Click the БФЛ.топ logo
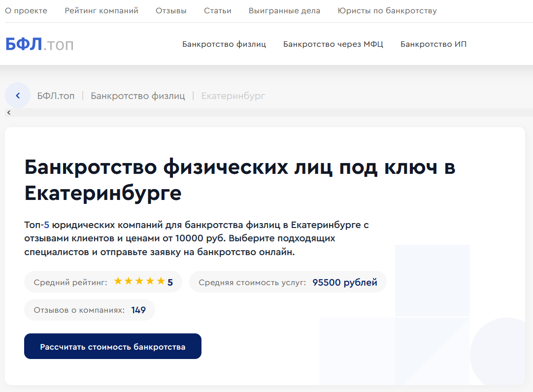533x392 pixels. [x=39, y=44]
